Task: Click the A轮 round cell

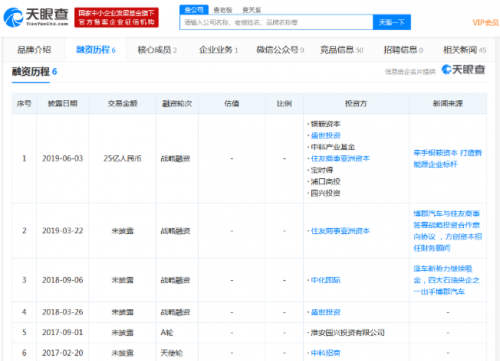Action: click(x=167, y=332)
